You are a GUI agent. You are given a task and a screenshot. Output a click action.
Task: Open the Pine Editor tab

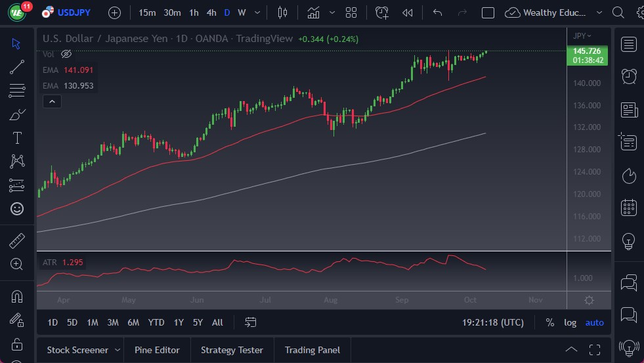click(157, 350)
